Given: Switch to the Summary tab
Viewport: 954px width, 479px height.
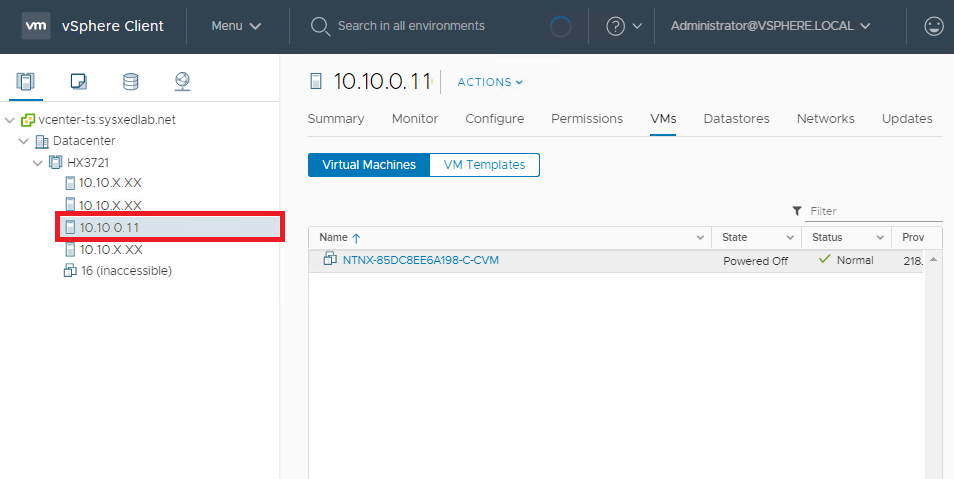Looking at the screenshot, I should [x=336, y=119].
